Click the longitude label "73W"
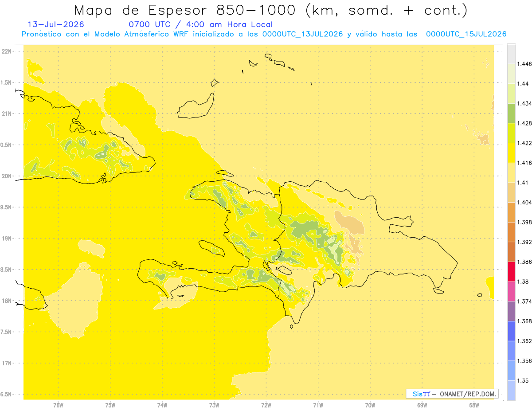 pos(214,405)
